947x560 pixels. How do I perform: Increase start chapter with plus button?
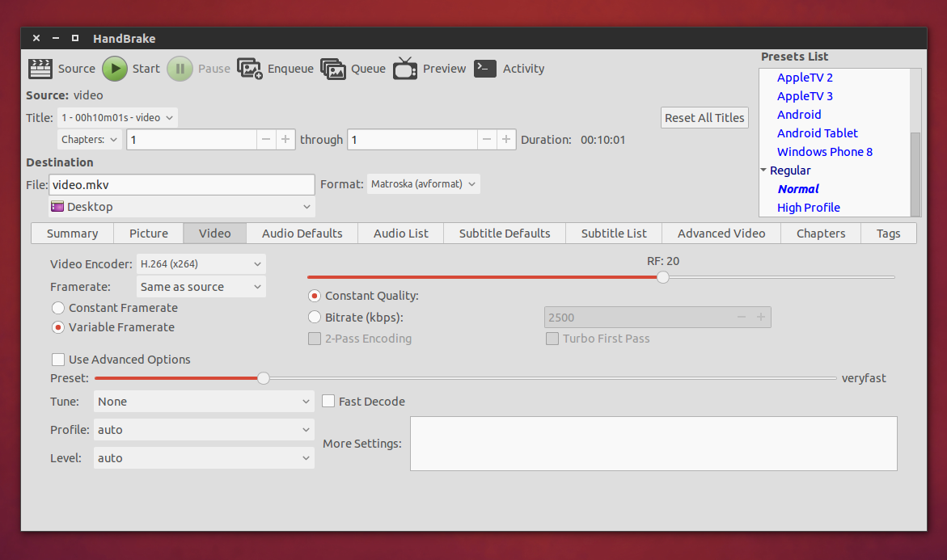click(285, 140)
